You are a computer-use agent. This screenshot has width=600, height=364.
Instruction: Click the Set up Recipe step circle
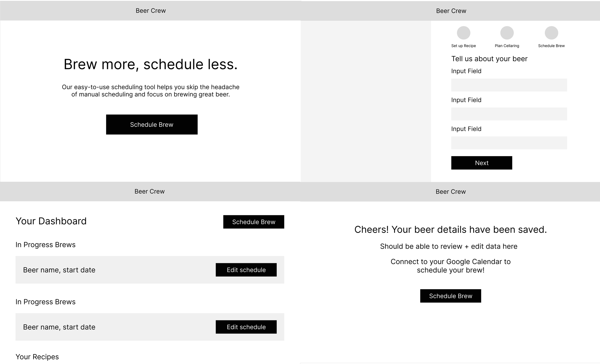point(463,33)
